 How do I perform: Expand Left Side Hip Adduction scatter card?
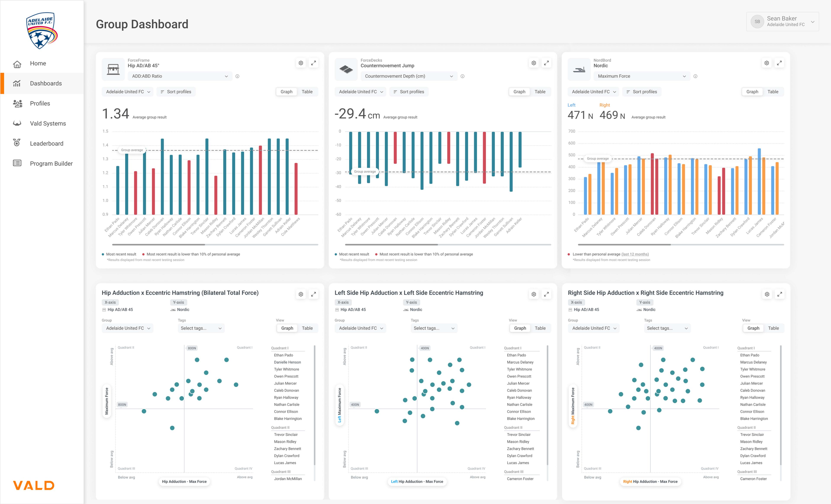click(x=546, y=294)
